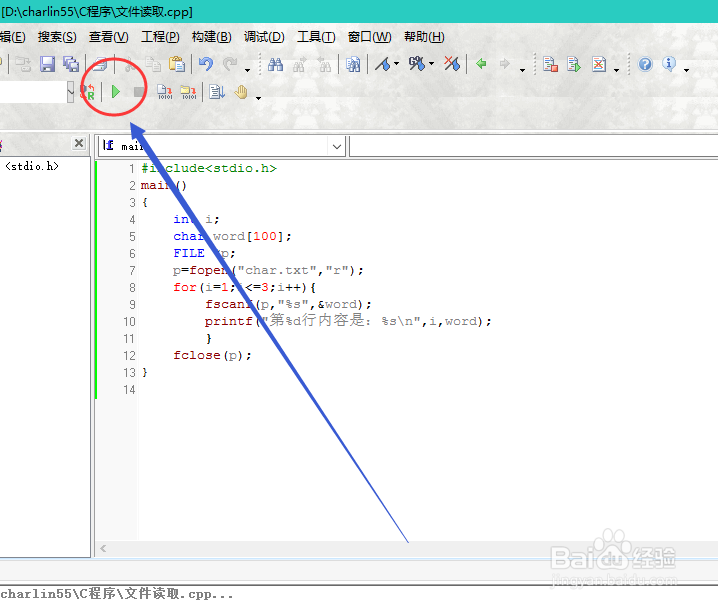
Task: Open the 窗口(W) menu
Action: coord(370,37)
